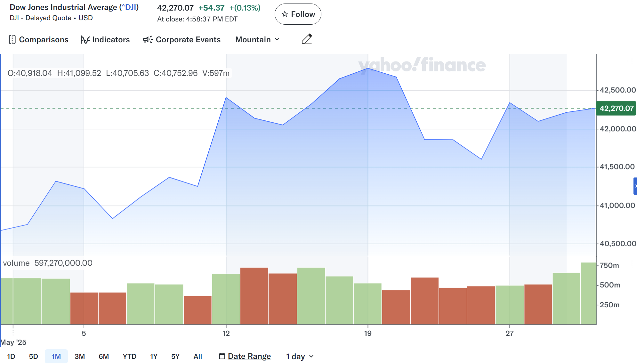Click the tallest green volume bar at far right
Screen dimensions: 637x364
click(x=588, y=294)
